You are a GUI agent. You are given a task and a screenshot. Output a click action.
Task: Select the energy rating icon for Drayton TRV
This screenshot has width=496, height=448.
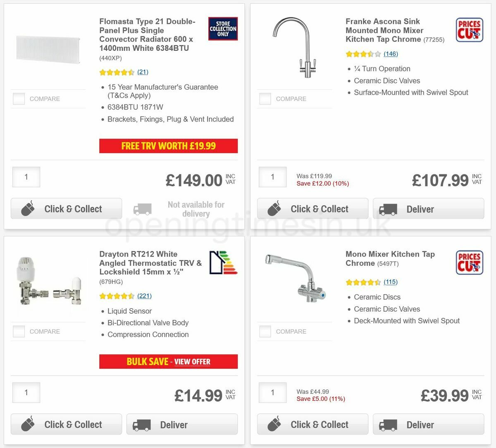coord(224,262)
